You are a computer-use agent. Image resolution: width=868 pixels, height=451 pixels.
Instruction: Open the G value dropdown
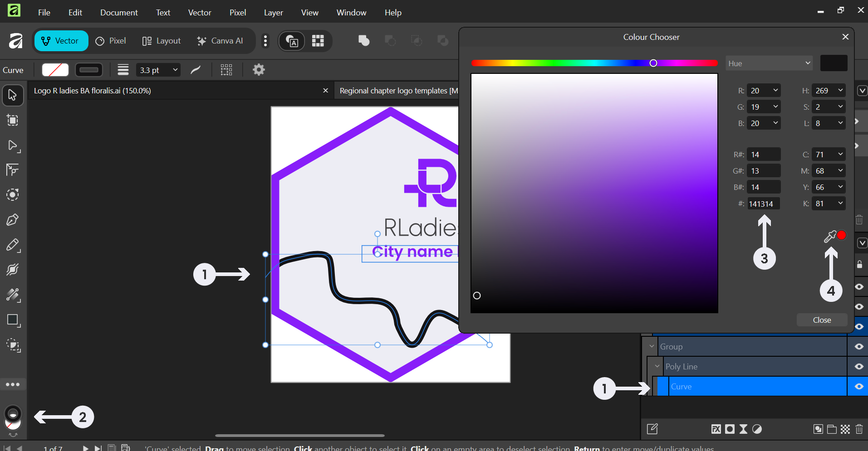[775, 107]
